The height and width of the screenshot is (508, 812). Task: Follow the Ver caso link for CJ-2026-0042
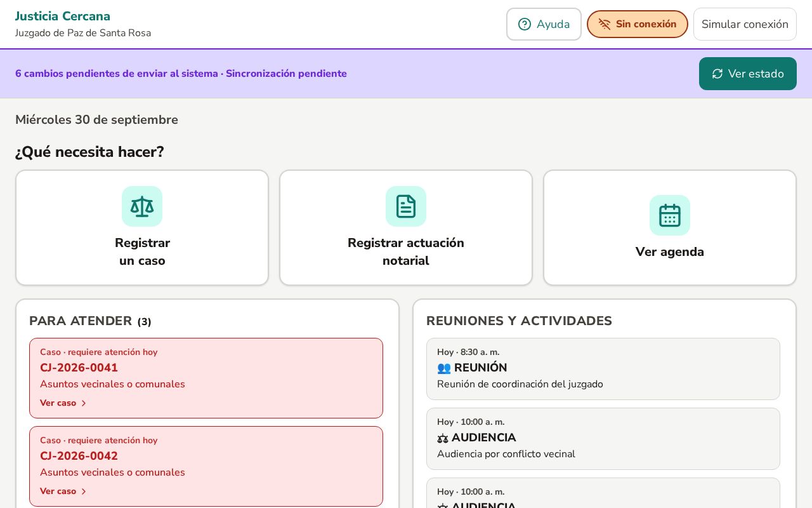pos(63,491)
